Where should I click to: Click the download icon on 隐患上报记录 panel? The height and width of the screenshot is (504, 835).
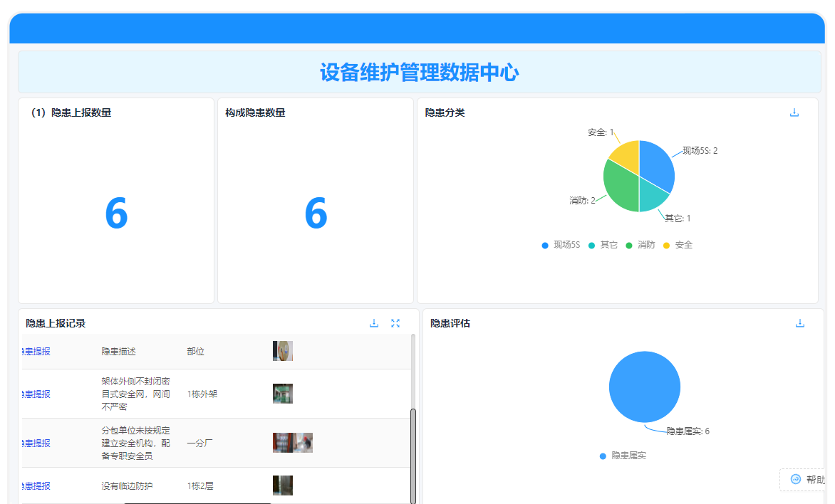click(x=374, y=322)
